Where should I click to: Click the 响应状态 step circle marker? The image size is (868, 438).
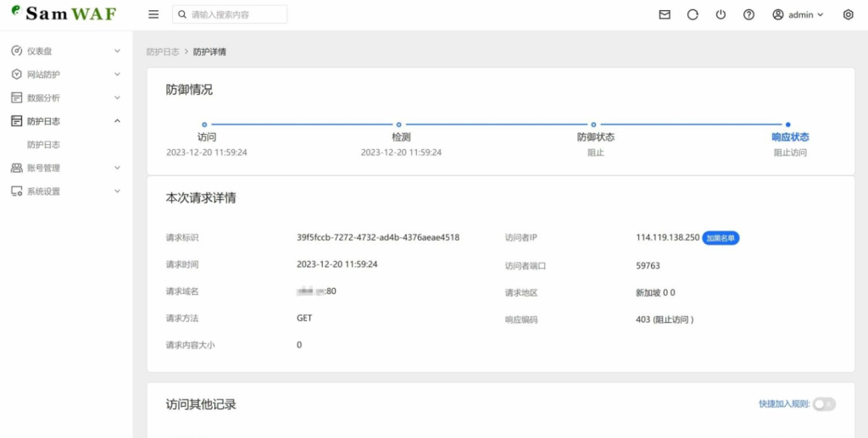pos(787,125)
